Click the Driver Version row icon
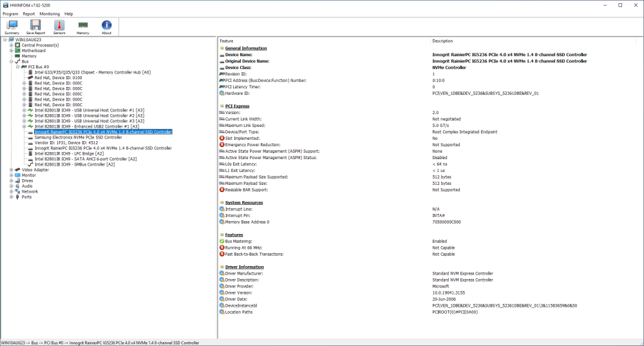 coord(222,293)
